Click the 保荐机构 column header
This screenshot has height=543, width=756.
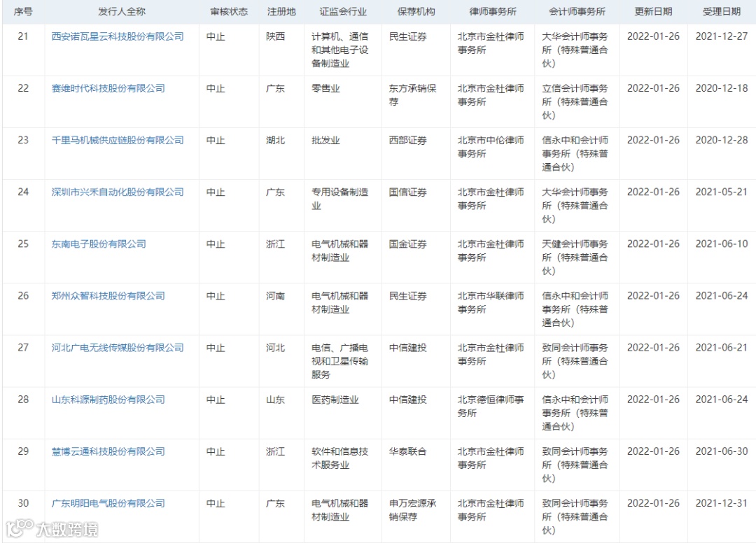click(x=416, y=12)
